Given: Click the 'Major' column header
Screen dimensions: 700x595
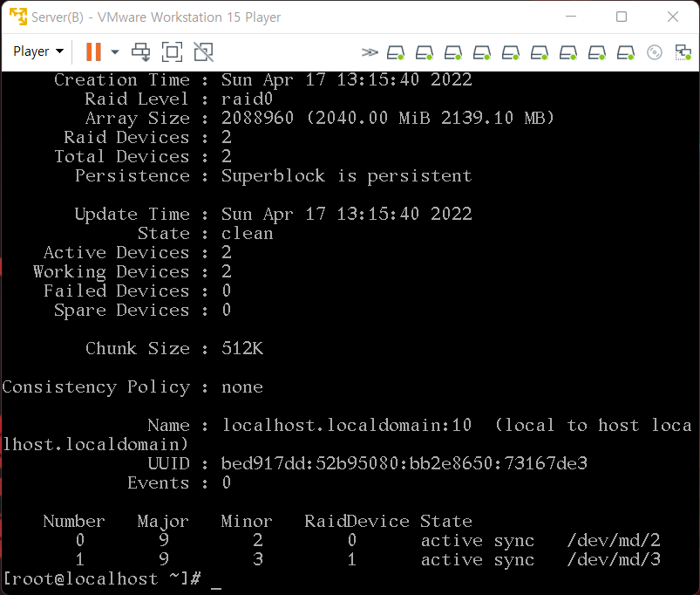Looking at the screenshot, I should [163, 522].
